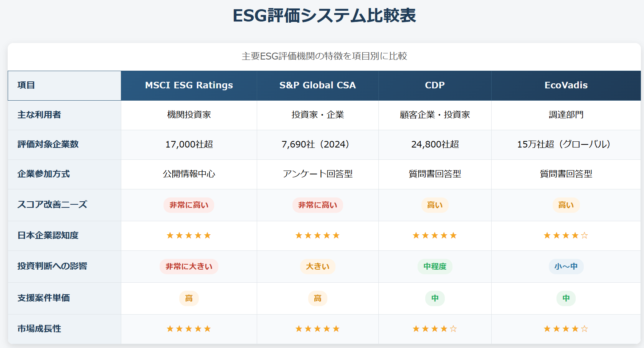Click the ESG評価システム比較表 title
This screenshot has height=348, width=644.
tap(324, 16)
